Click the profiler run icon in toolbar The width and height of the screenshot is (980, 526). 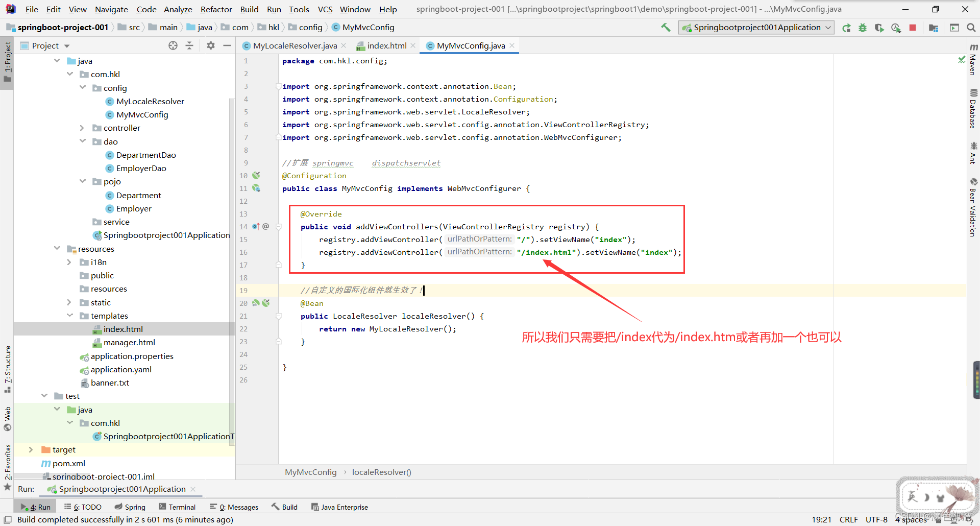coord(896,28)
